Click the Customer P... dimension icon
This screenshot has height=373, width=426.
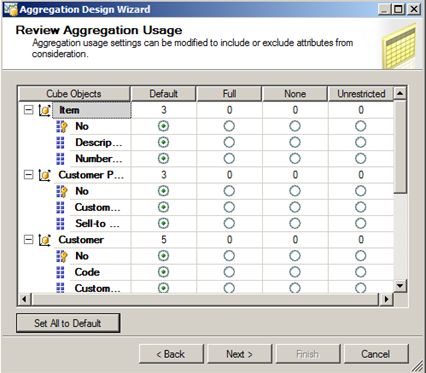(x=44, y=175)
